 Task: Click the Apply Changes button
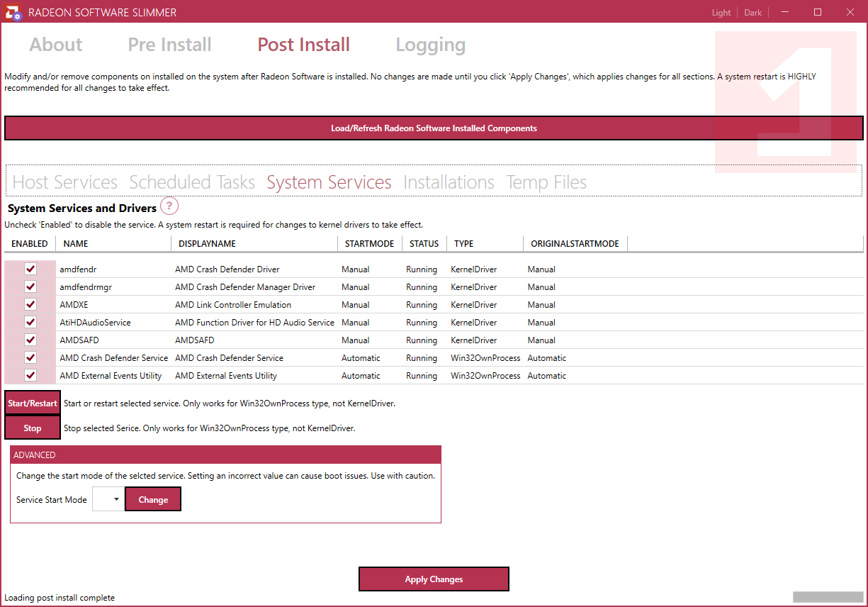pyautogui.click(x=434, y=579)
